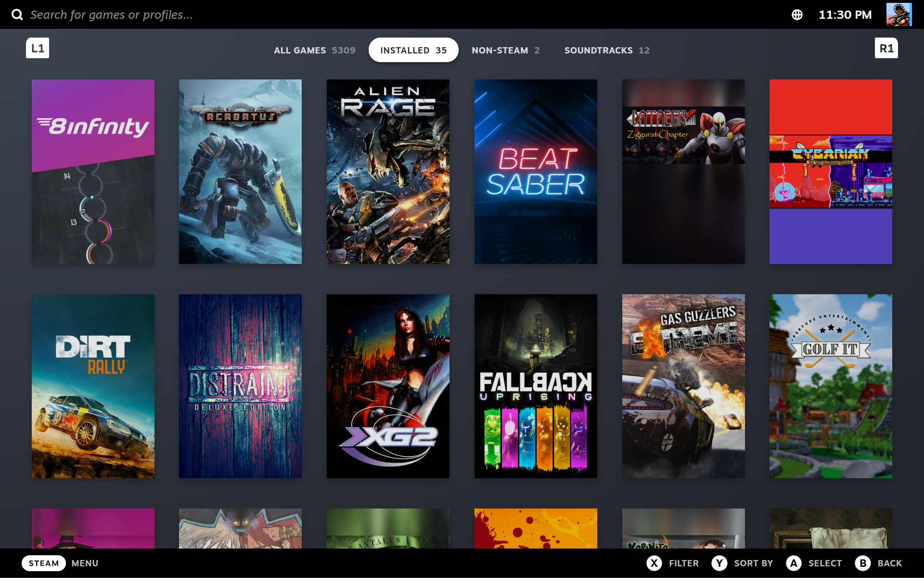Viewport: 924px width, 588px height.
Task: Launch the Beat Saber tile
Action: coord(536,171)
